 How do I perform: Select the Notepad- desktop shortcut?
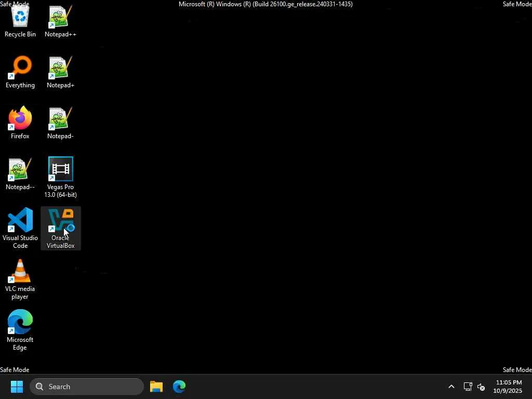60,123
